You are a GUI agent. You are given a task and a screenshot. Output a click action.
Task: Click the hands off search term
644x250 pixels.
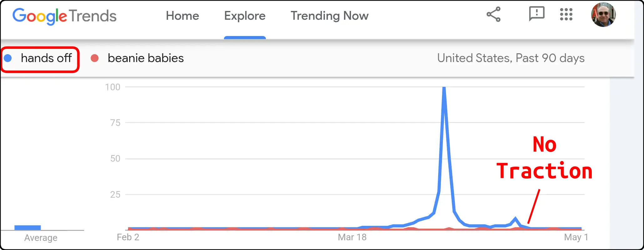click(46, 58)
